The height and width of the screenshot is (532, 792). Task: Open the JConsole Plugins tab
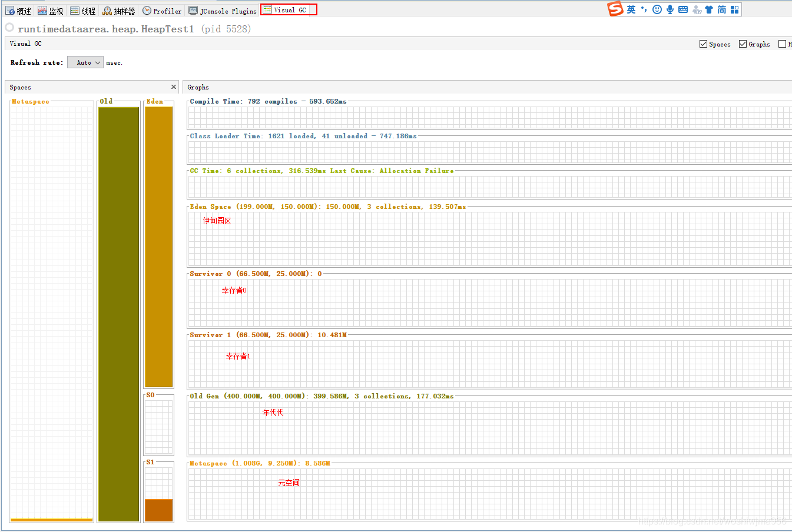[x=223, y=11]
